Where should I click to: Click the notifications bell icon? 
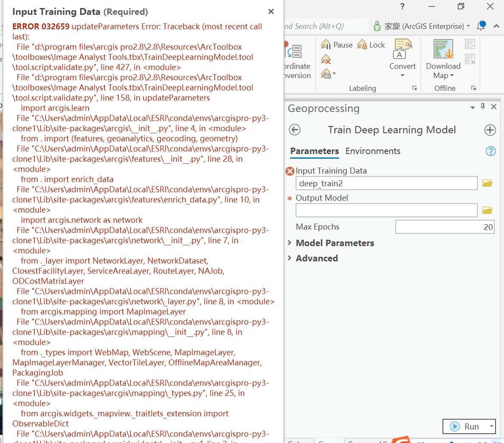[481, 26]
